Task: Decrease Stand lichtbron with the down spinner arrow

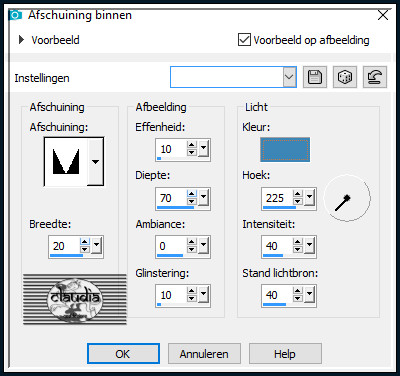Action: [298, 298]
